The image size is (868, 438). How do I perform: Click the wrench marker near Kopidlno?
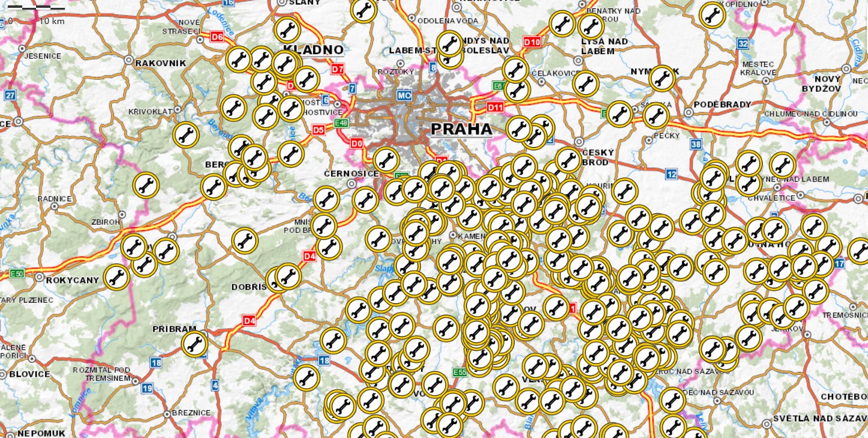712,15
